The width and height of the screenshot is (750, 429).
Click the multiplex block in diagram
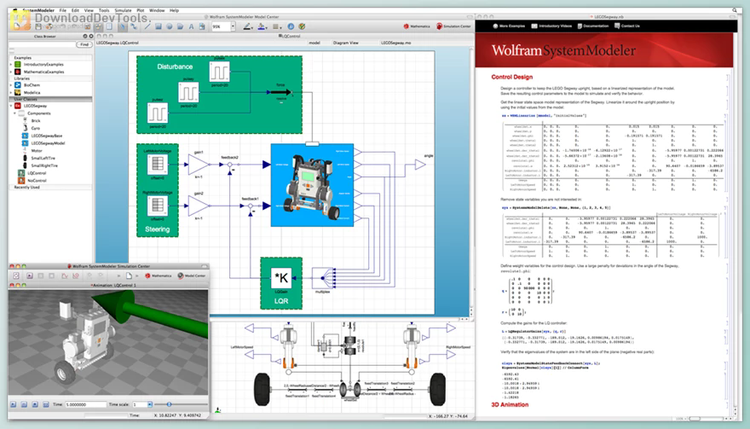[323, 278]
